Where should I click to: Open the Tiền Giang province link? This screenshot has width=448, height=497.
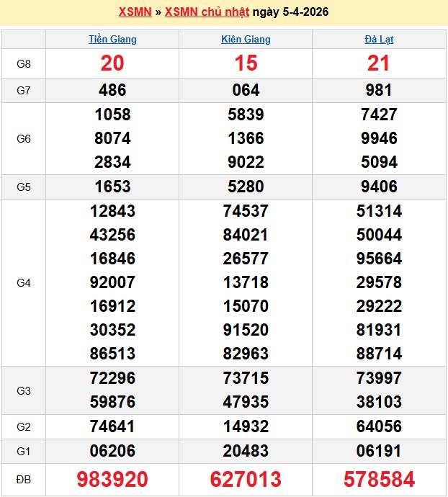click(112, 39)
